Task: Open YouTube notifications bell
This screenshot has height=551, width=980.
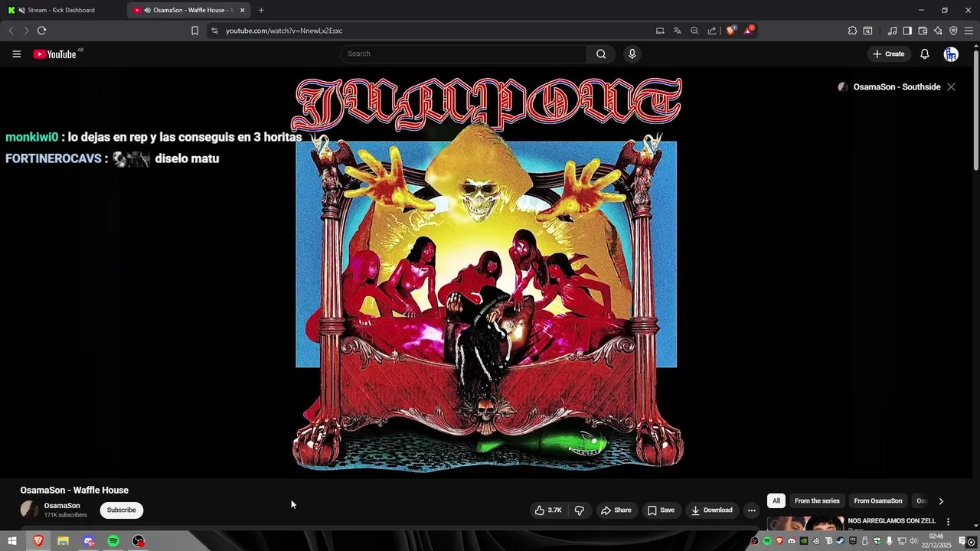Action: click(924, 54)
